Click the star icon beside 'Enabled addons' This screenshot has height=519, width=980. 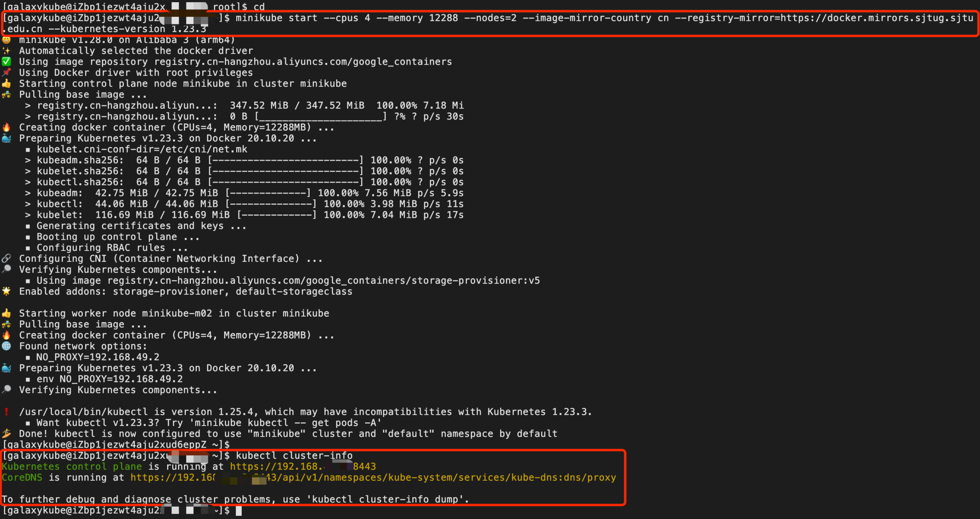(x=7, y=291)
